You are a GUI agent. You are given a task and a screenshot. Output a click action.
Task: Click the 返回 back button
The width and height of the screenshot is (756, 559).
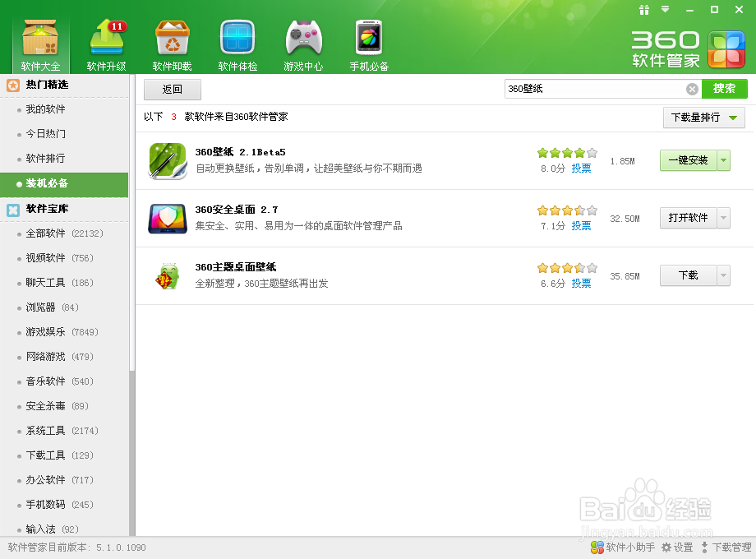pyautogui.click(x=172, y=90)
